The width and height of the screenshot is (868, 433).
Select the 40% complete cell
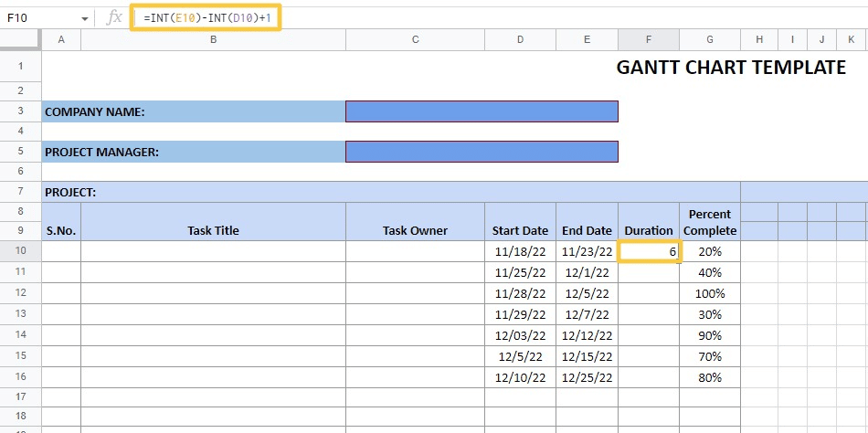pos(710,272)
